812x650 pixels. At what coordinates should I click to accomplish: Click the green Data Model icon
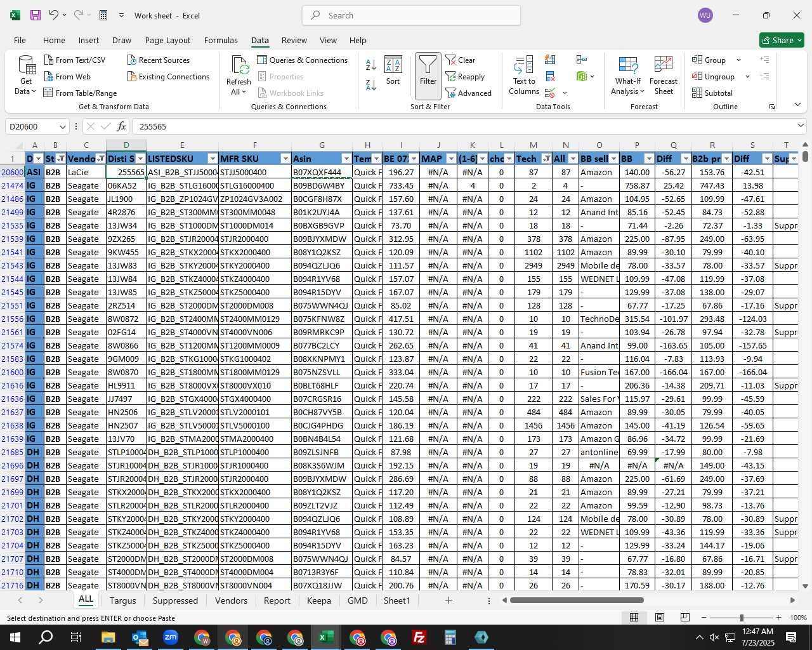[x=582, y=76]
